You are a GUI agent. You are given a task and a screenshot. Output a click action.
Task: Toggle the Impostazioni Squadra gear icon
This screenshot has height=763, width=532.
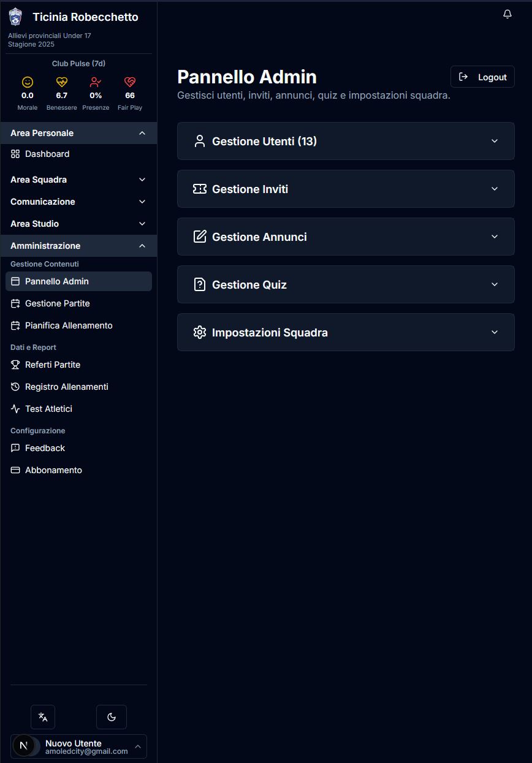(200, 332)
